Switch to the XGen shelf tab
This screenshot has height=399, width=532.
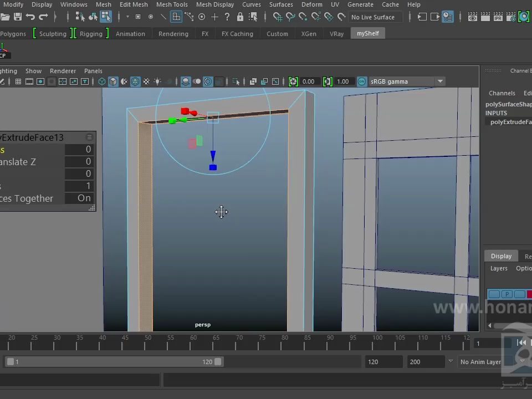tap(309, 34)
